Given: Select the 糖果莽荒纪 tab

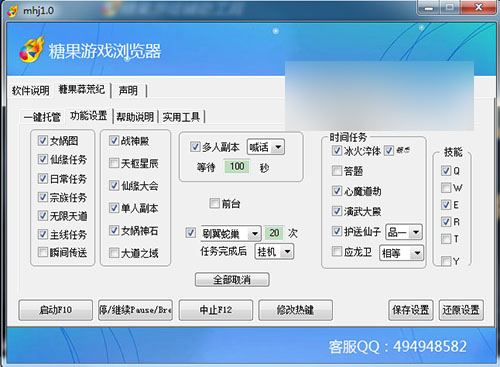Looking at the screenshot, I should (82, 89).
